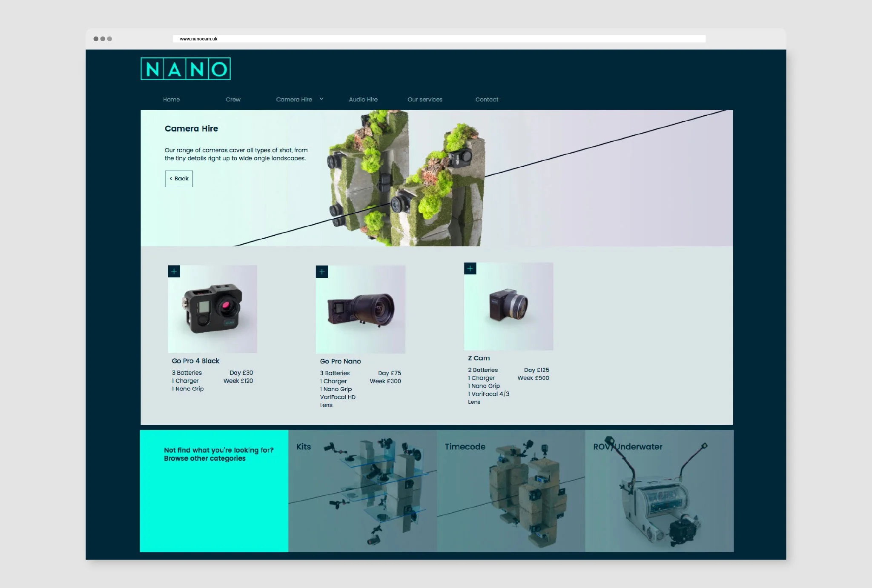Browse the Timecode category tile

tap(511, 491)
